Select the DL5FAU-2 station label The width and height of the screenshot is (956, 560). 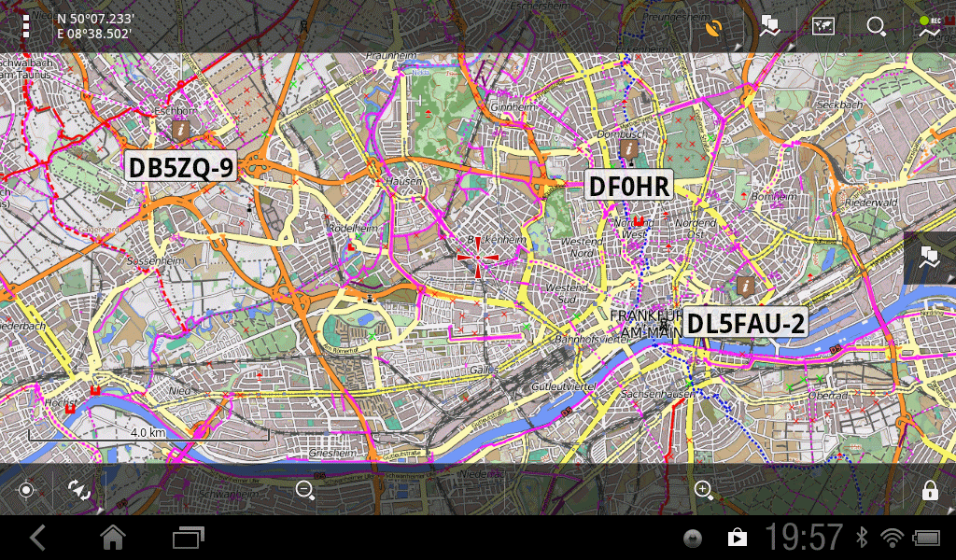pyautogui.click(x=745, y=323)
